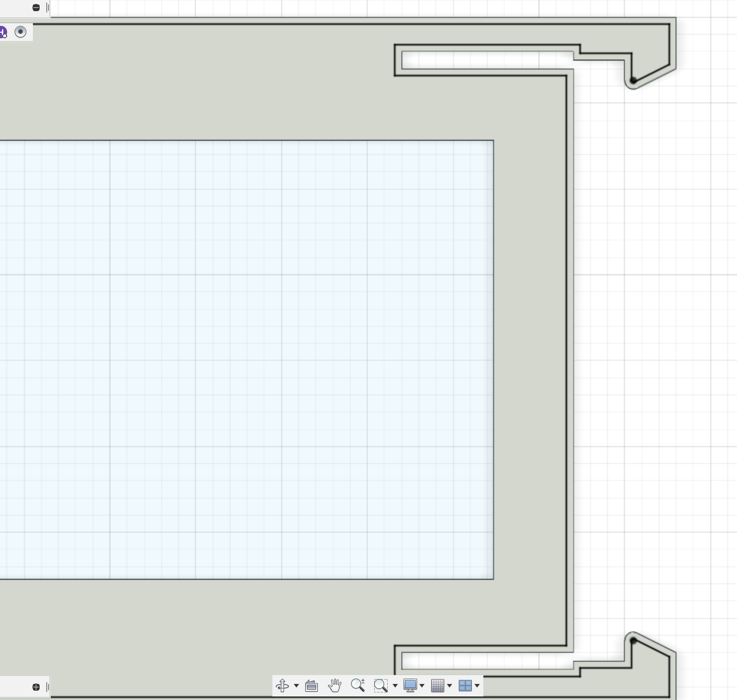Activate the Look At tool
Image resolution: width=737 pixels, height=700 pixels.
[x=311, y=686]
